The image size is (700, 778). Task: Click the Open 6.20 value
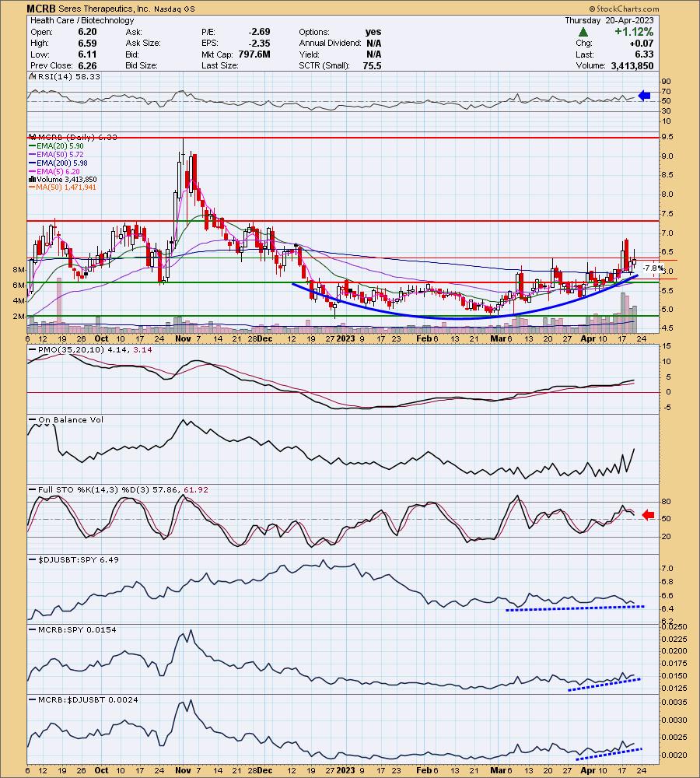click(x=87, y=32)
